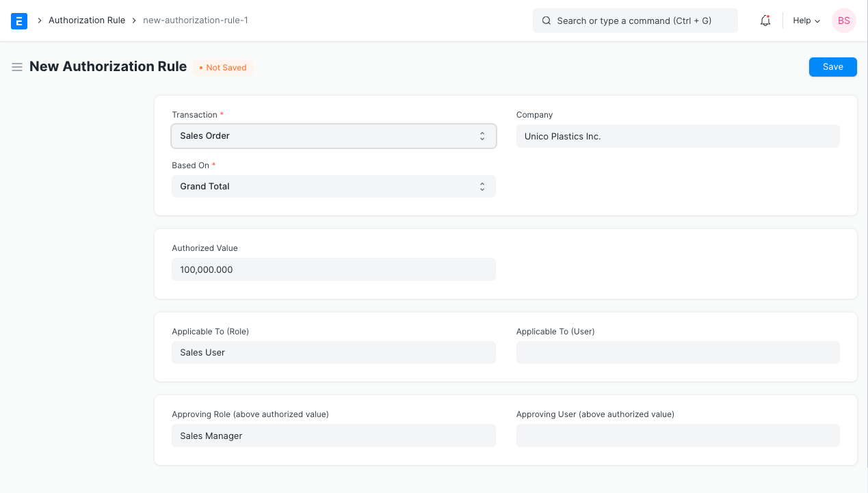This screenshot has height=493, width=868.
Task: Click the Authorization Rule breadcrumb link
Action: (87, 21)
